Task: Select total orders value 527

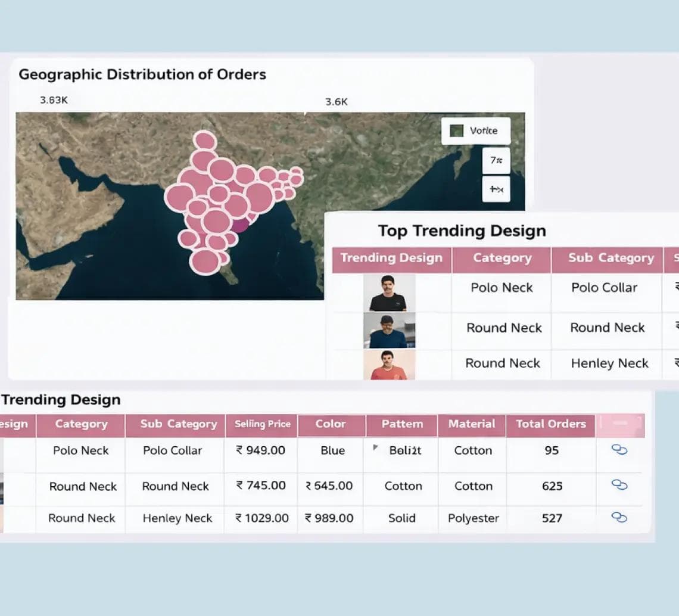Action: coord(552,518)
